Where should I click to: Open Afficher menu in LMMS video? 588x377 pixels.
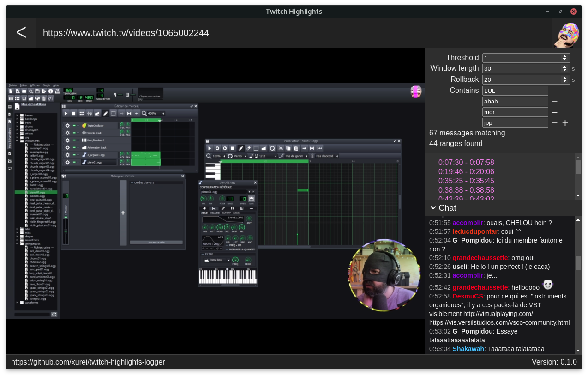click(x=35, y=85)
